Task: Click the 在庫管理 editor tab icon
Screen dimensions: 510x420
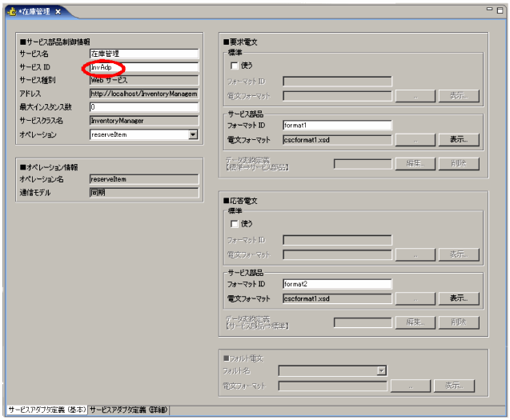Action: (12, 12)
